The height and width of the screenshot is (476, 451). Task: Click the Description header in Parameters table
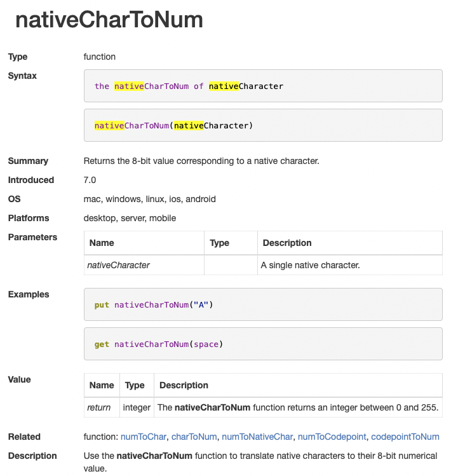click(x=287, y=243)
